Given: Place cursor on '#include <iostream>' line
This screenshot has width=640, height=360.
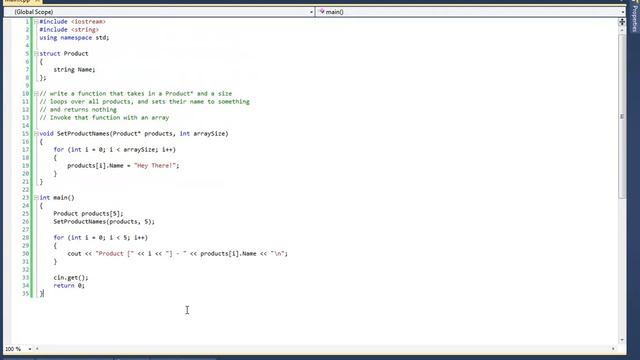Looking at the screenshot, I should 72,22.
